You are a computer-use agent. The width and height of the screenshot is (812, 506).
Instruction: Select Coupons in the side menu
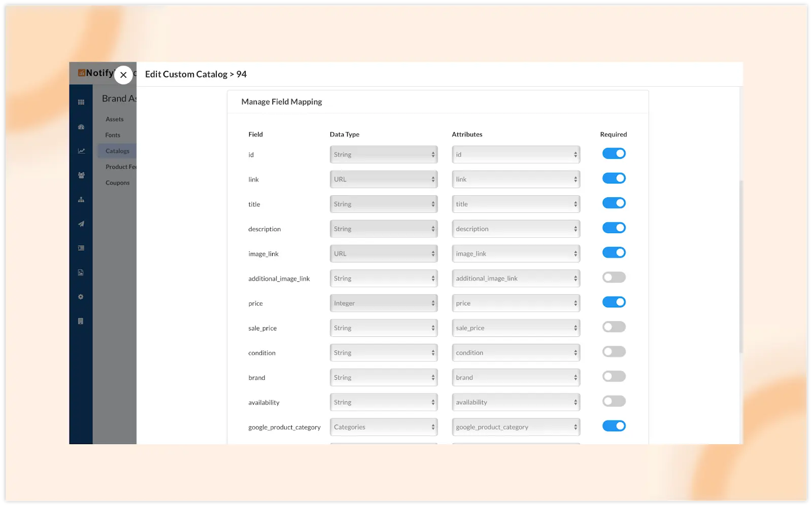(117, 183)
